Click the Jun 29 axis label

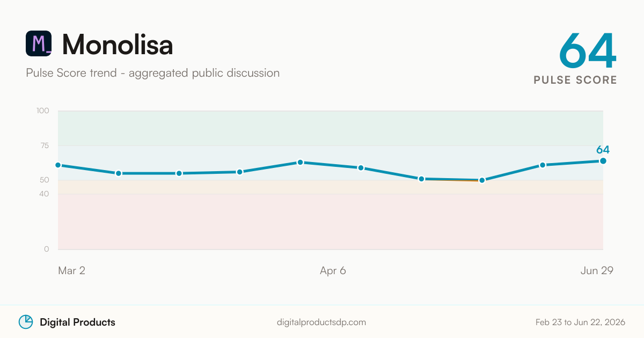(597, 271)
